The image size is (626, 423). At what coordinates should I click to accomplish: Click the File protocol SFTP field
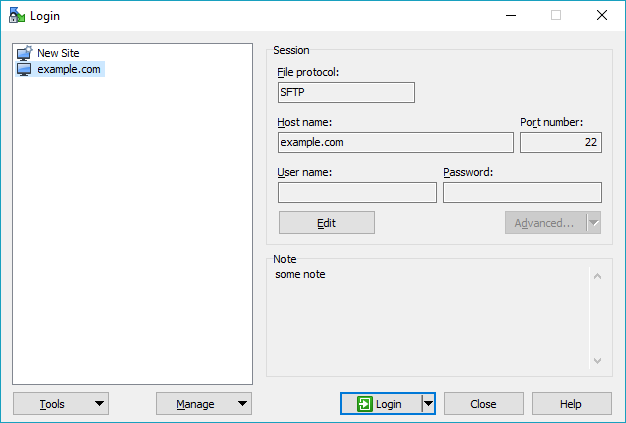[346, 93]
